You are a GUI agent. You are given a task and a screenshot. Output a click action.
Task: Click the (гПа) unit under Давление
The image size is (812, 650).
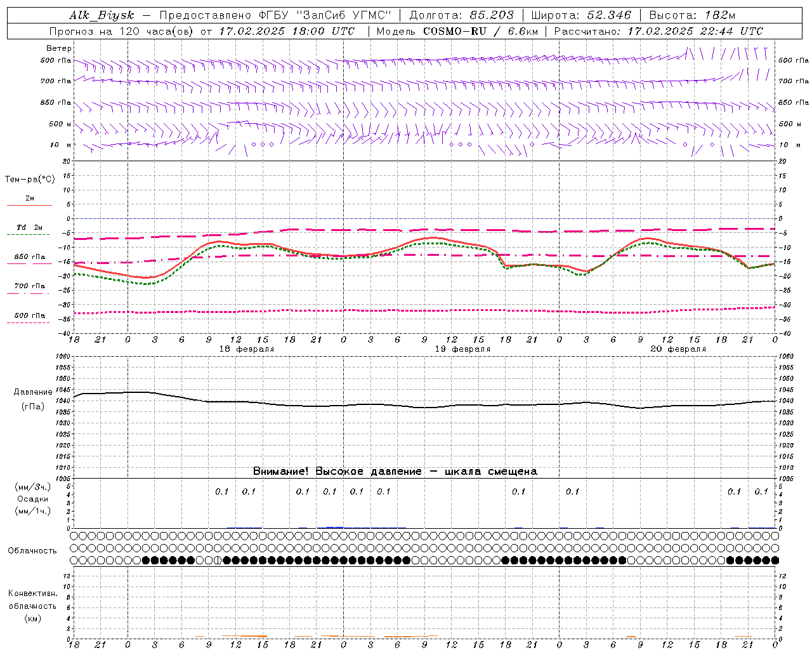point(33,406)
